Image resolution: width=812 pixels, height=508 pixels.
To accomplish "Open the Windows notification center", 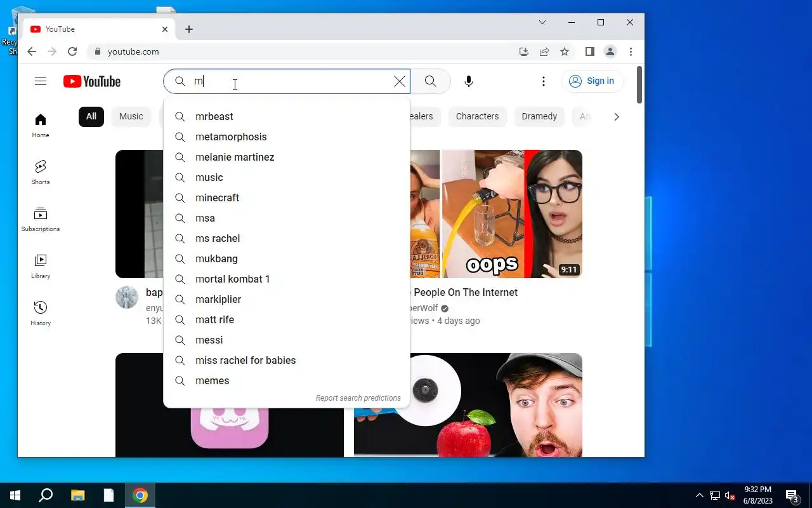I will point(792,495).
